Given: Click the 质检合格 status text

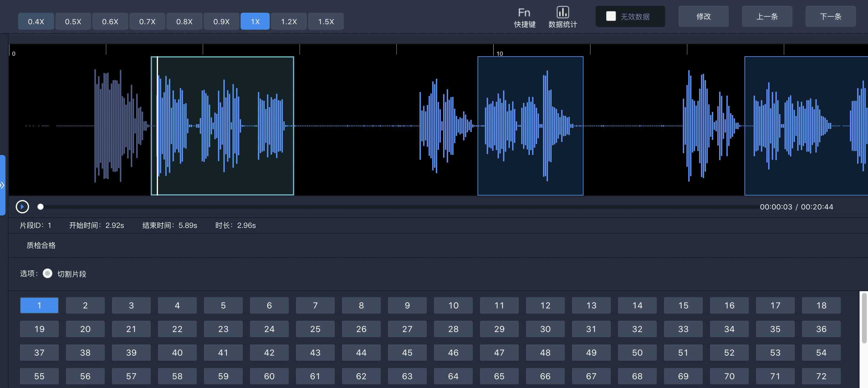Looking at the screenshot, I should (41, 245).
